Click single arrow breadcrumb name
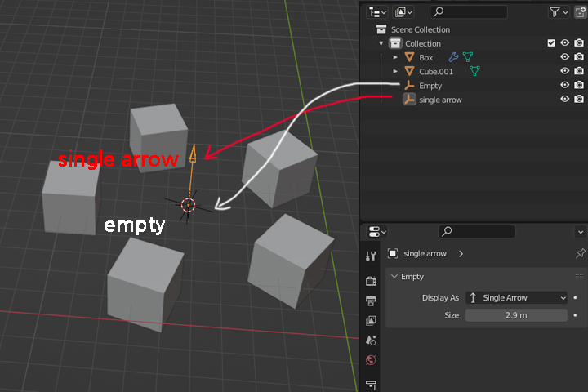The height and width of the screenshot is (392, 588). (425, 254)
